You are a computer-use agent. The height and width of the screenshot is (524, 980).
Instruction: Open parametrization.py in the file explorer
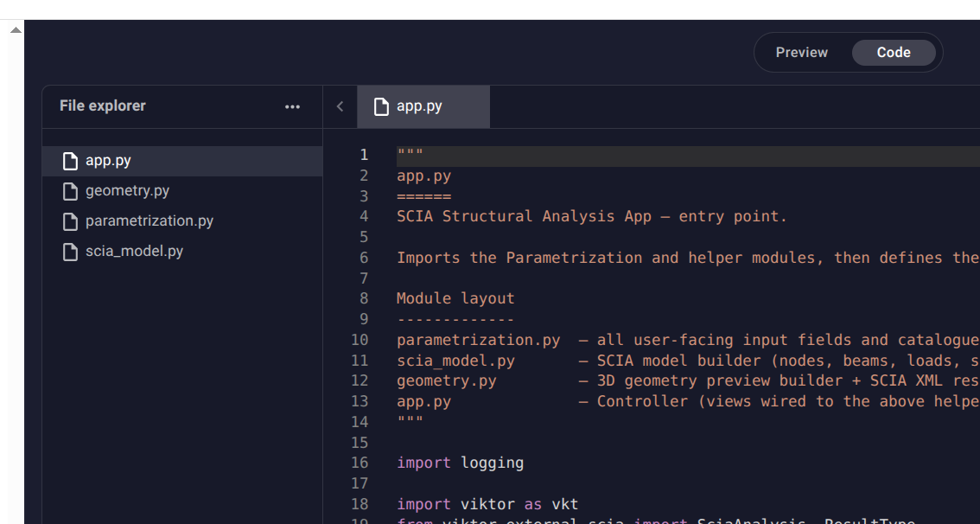(x=181, y=221)
